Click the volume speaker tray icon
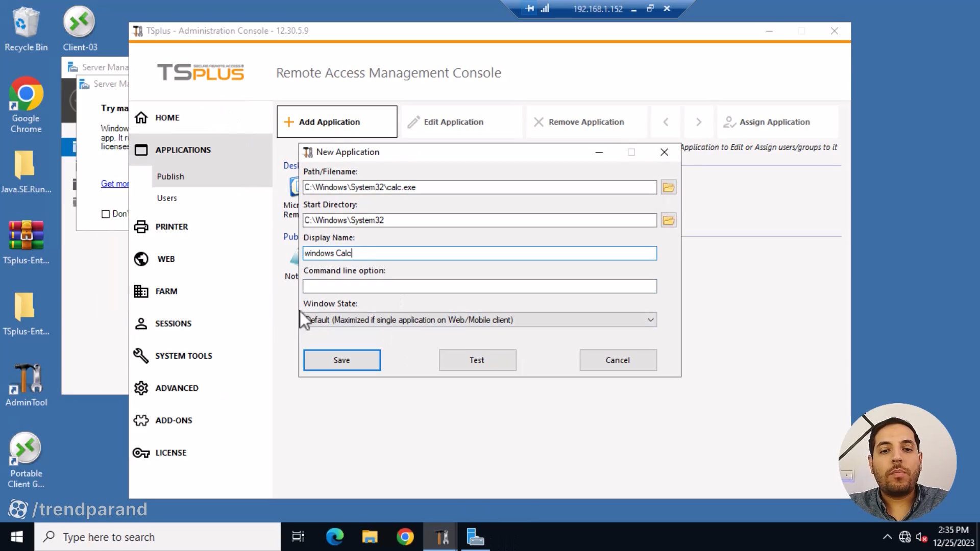The height and width of the screenshot is (551, 980). [x=921, y=537]
